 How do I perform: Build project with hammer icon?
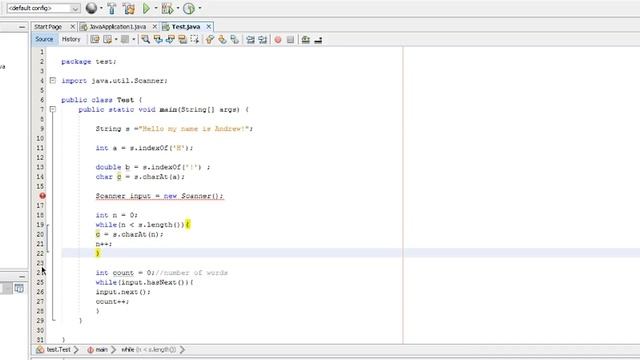(x=112, y=8)
